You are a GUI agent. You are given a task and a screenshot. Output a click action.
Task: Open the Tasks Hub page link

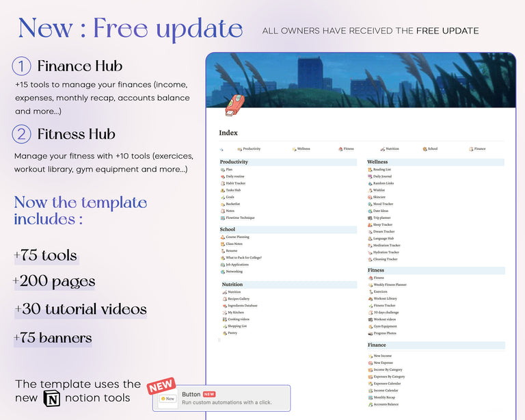point(233,190)
